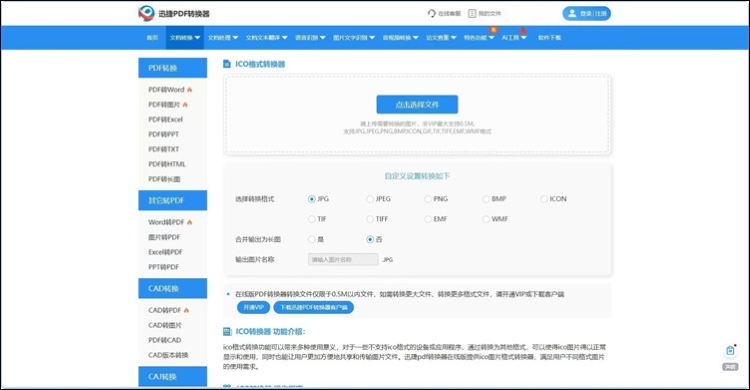This screenshot has width=750, height=390.
Task: Open the 其它转PDF sidebar section header
Action: click(173, 201)
